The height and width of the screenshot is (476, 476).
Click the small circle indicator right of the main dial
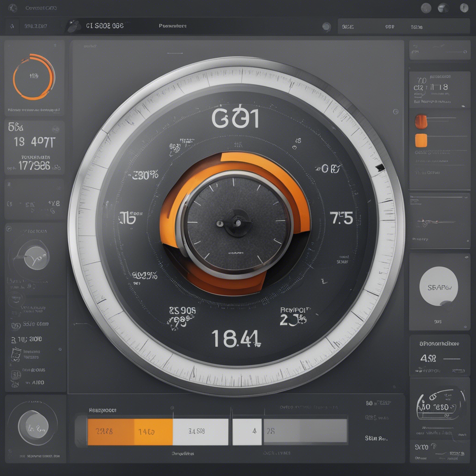coord(395,112)
